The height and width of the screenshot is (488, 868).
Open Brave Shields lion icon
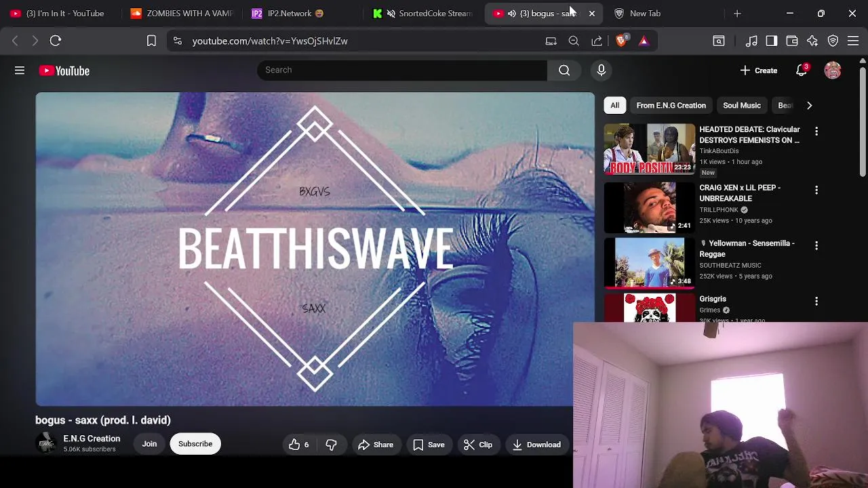tap(621, 41)
